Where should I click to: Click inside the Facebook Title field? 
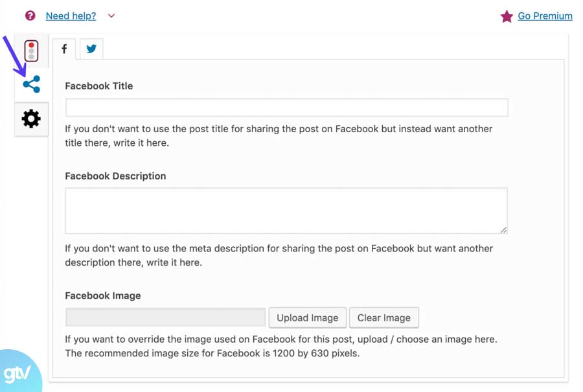(286, 107)
